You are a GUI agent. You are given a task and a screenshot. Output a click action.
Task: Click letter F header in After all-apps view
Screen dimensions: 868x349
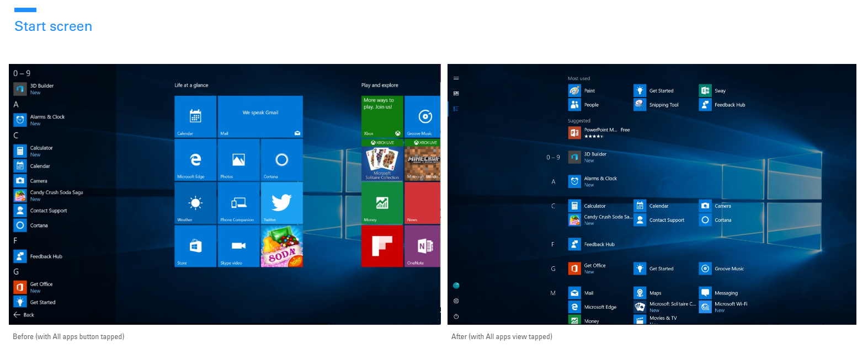pyautogui.click(x=553, y=244)
